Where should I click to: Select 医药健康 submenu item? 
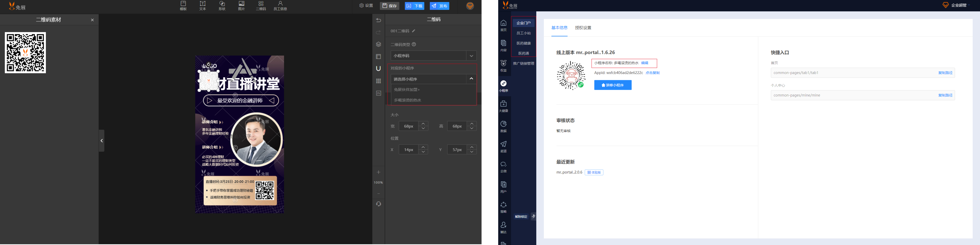523,43
